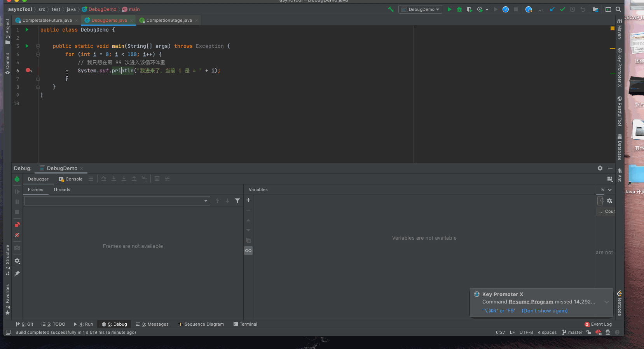Open View Breakpoints in the debug sidebar
This screenshot has width=644, height=349.
point(17,225)
